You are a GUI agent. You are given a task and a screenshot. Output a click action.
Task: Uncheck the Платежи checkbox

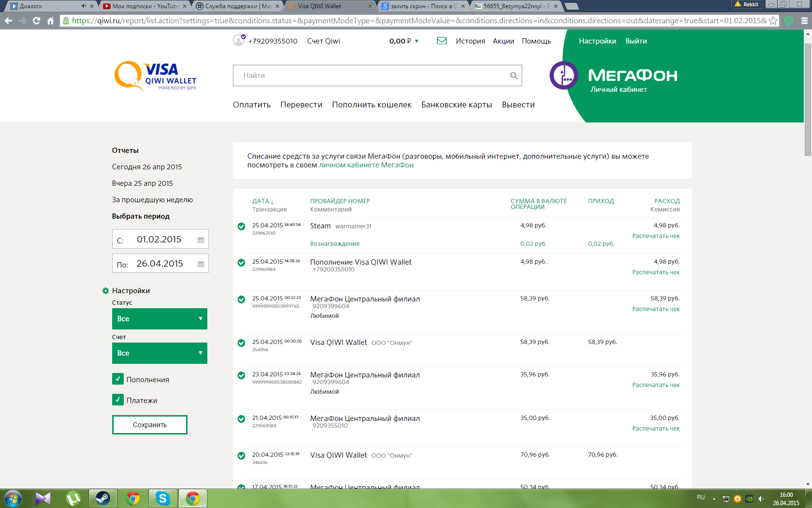pyautogui.click(x=118, y=400)
